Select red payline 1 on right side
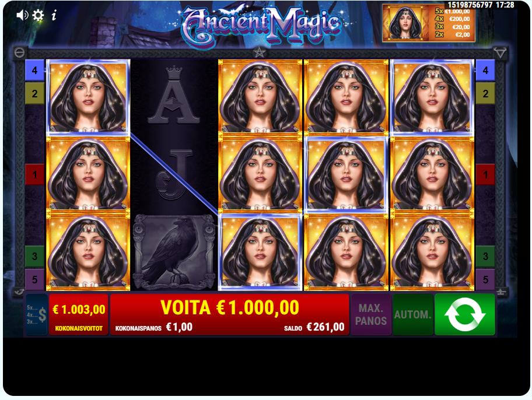This screenshot has height=400, width=532. coord(485,175)
